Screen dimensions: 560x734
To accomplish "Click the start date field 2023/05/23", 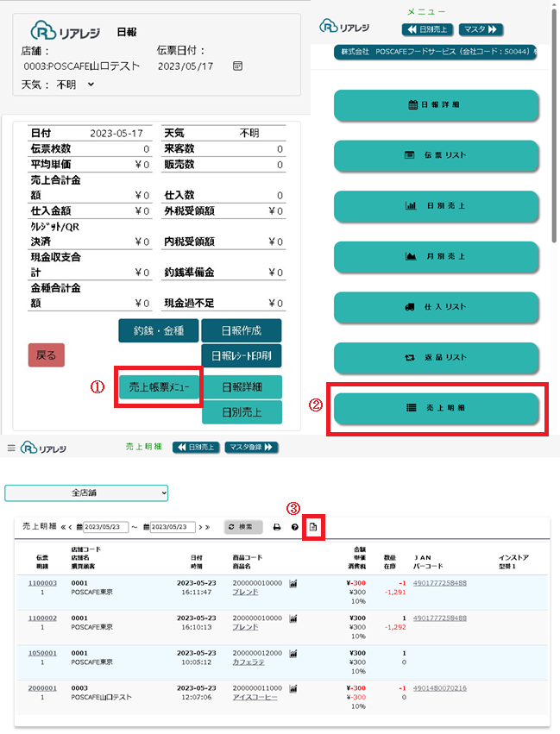I will point(106,527).
